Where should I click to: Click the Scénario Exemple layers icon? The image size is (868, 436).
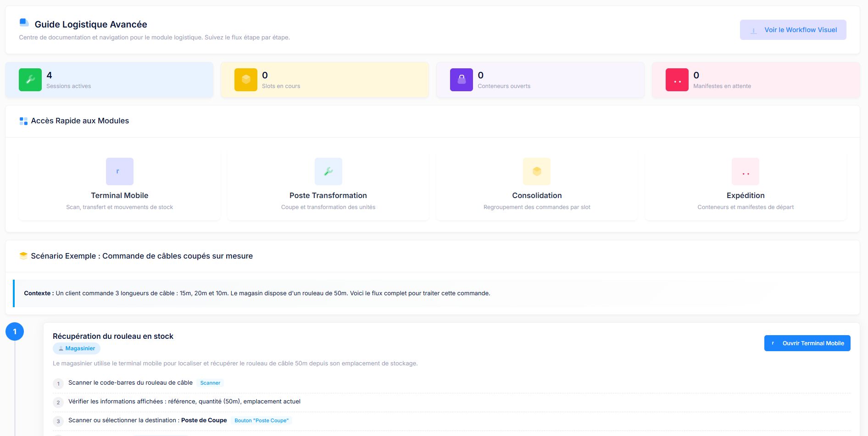(23, 256)
